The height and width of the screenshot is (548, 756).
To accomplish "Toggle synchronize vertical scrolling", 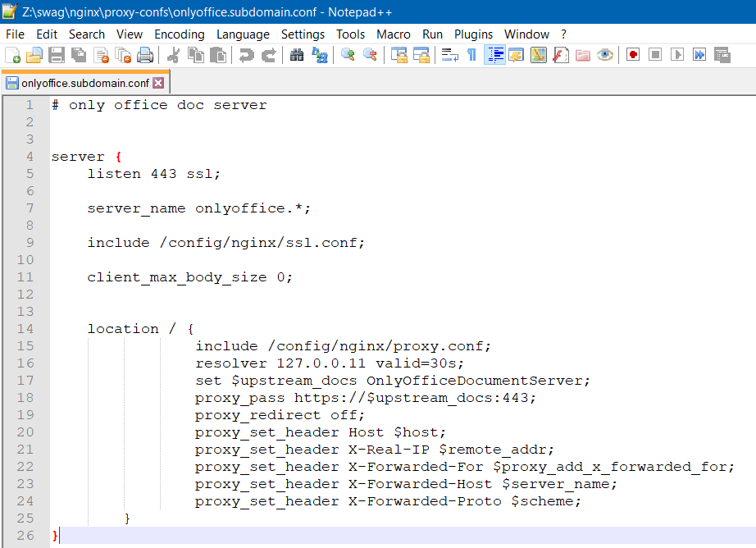I will pyautogui.click(x=398, y=55).
